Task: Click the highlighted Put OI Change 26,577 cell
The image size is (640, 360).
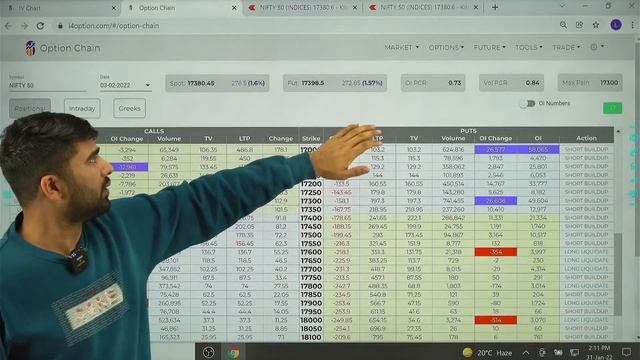Action: [496, 149]
